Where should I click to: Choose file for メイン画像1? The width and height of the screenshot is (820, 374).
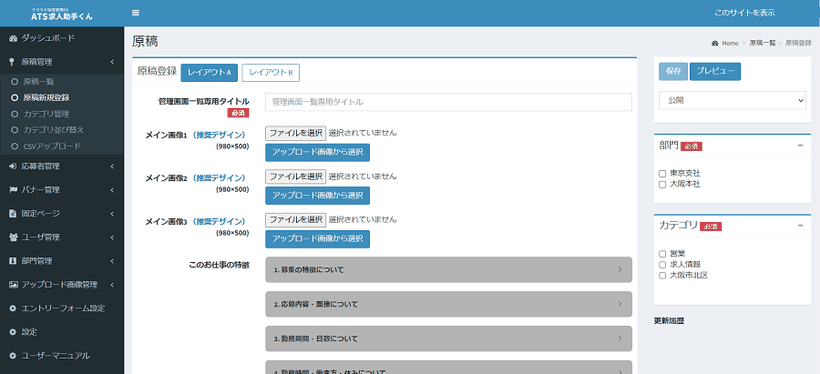tap(295, 133)
